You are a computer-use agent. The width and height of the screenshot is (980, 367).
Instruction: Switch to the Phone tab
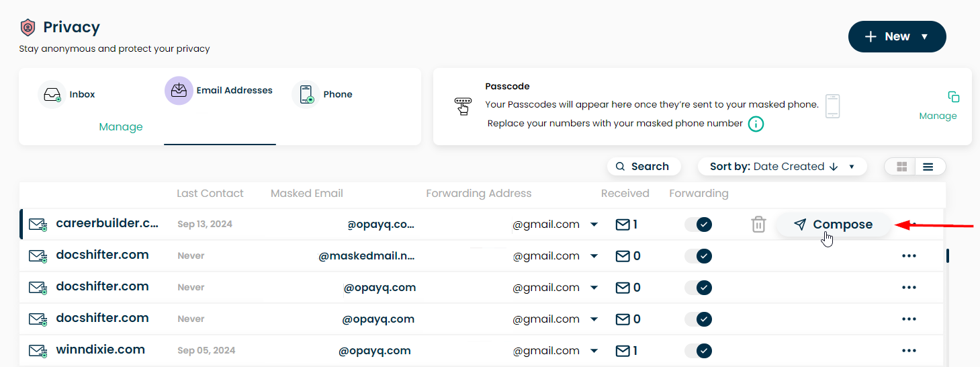[322, 95]
